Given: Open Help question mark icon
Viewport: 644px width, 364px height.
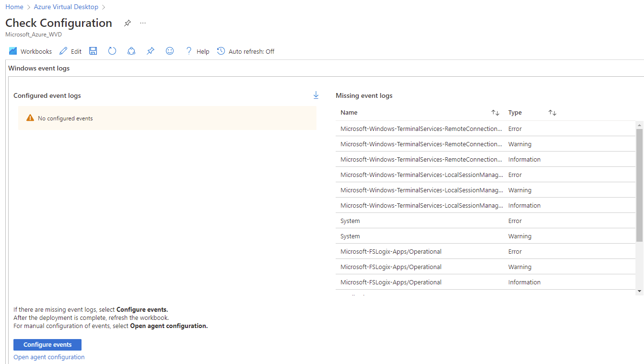Looking at the screenshot, I should (189, 51).
